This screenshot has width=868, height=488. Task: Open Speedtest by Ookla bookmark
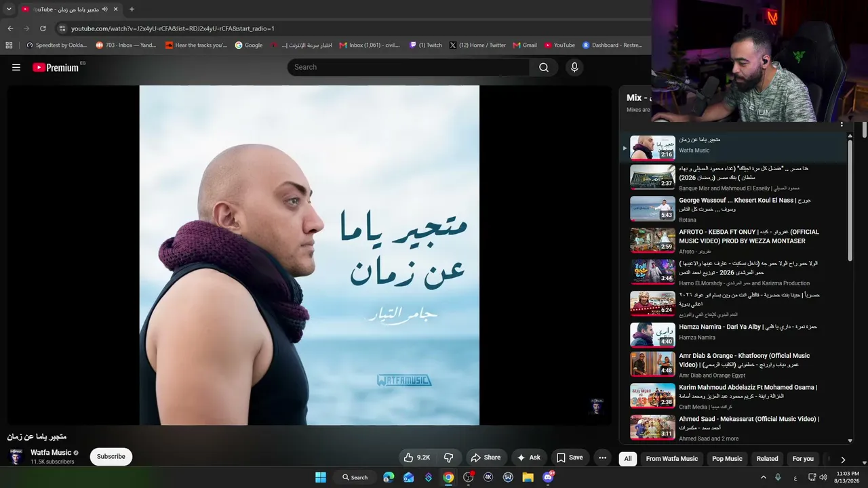[x=56, y=45]
